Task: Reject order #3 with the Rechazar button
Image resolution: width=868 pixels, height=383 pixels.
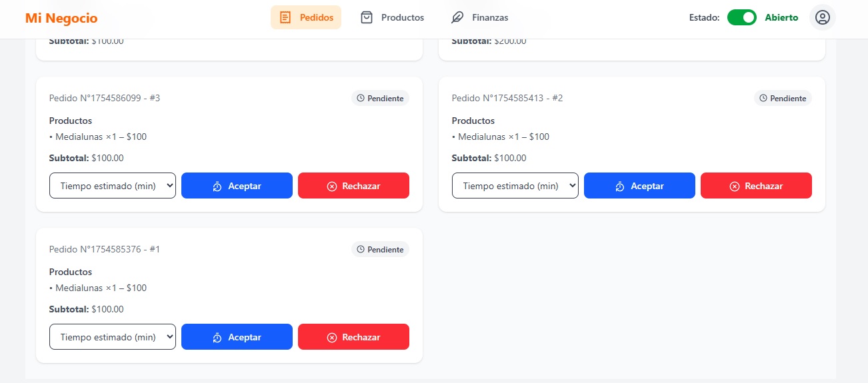Action: click(x=353, y=186)
